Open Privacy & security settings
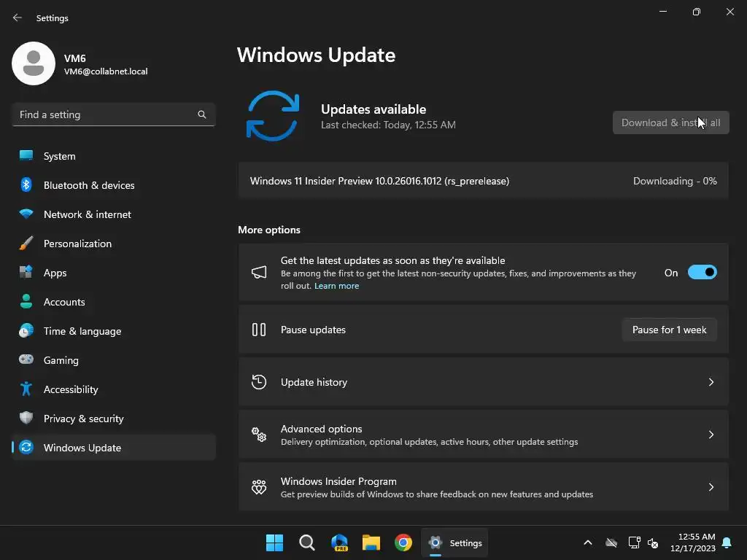This screenshot has height=560, width=747. coord(113,418)
